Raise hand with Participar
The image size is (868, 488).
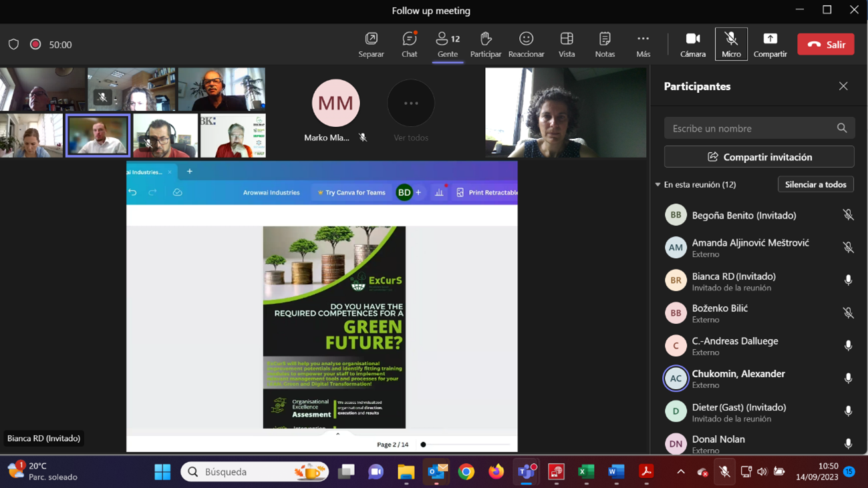[x=486, y=45]
